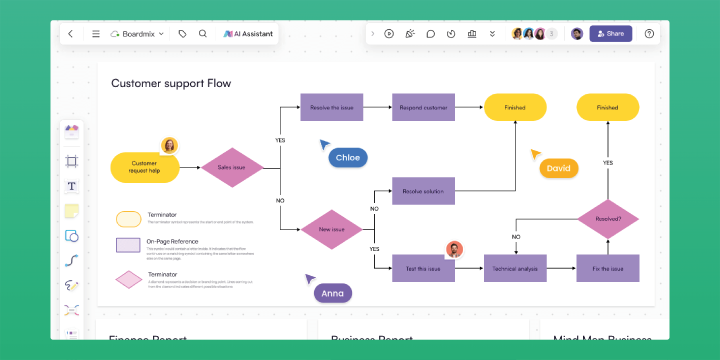Image resolution: width=720 pixels, height=360 pixels.
Task: Select the Frame tool in sidebar
Action: tap(71, 161)
